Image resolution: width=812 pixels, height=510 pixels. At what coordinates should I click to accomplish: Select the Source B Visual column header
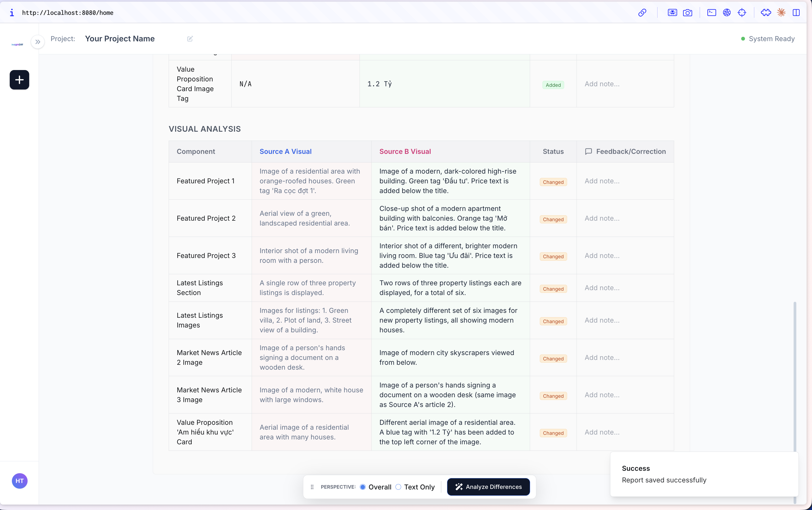pos(405,151)
